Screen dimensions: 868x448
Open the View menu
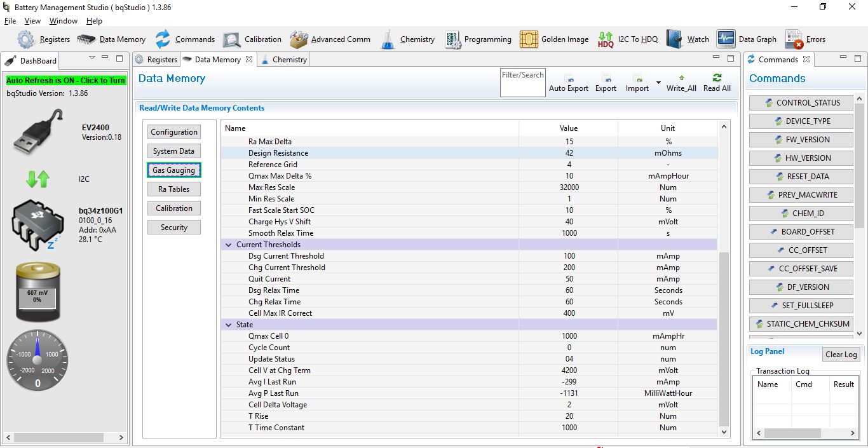(32, 21)
